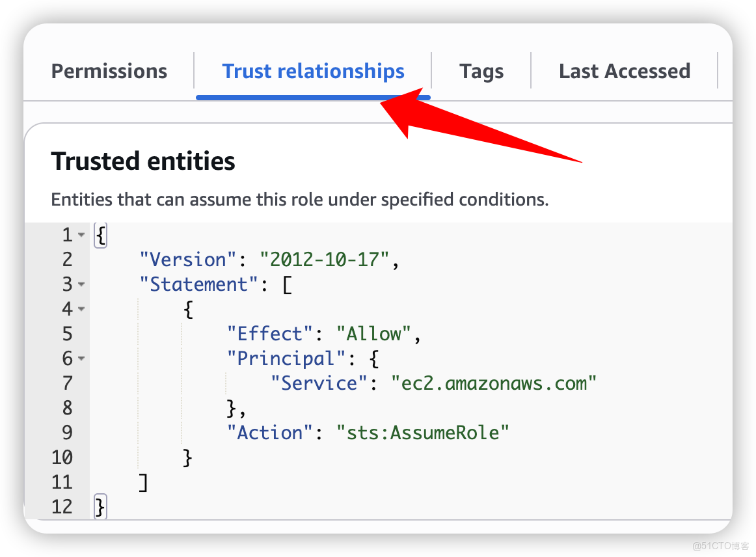
Task: Collapse the Statement array on line 3
Action: (81, 284)
